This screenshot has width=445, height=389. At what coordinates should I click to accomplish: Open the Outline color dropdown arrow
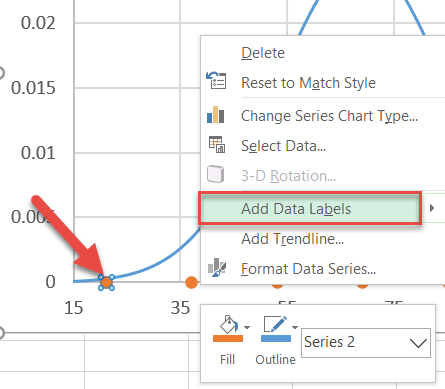295,327
